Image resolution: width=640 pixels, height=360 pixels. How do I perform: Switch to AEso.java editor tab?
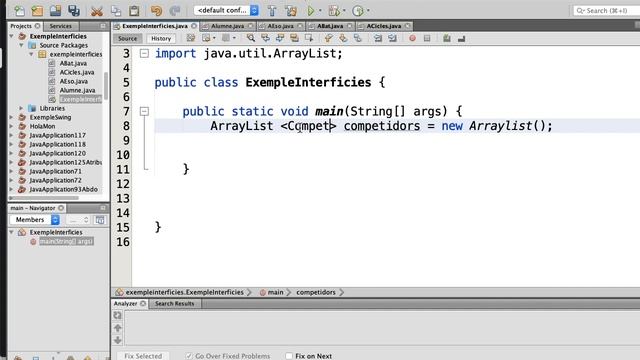pyautogui.click(x=280, y=26)
